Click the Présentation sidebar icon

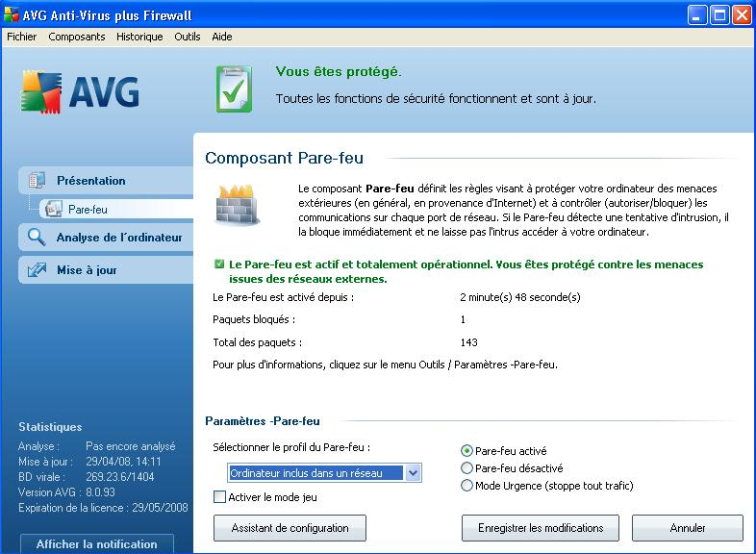(38, 180)
